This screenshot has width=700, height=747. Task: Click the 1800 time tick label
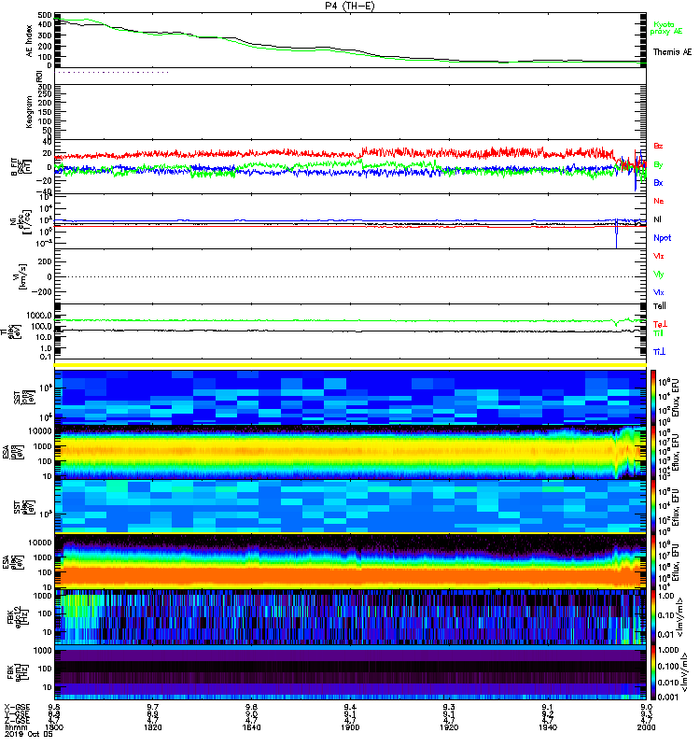(54, 727)
